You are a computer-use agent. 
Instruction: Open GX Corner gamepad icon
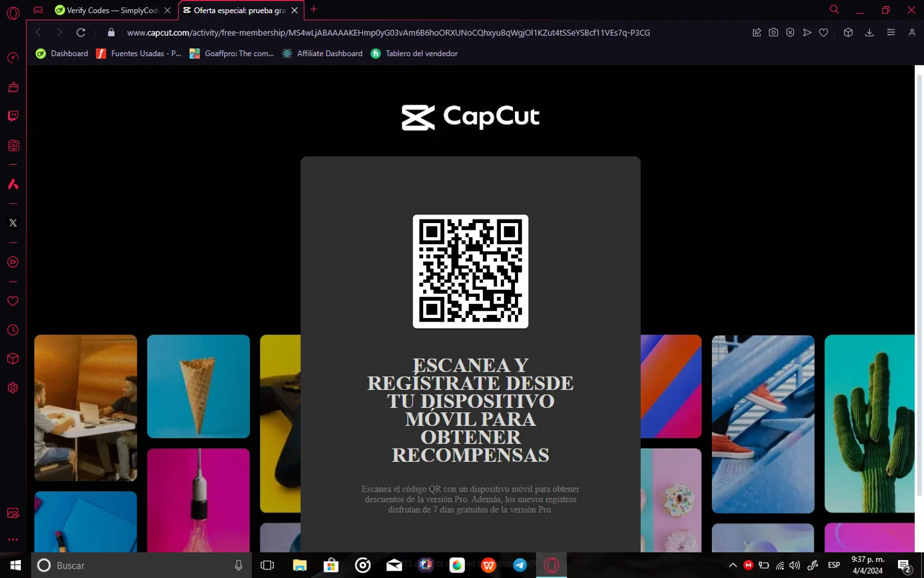(38, 10)
